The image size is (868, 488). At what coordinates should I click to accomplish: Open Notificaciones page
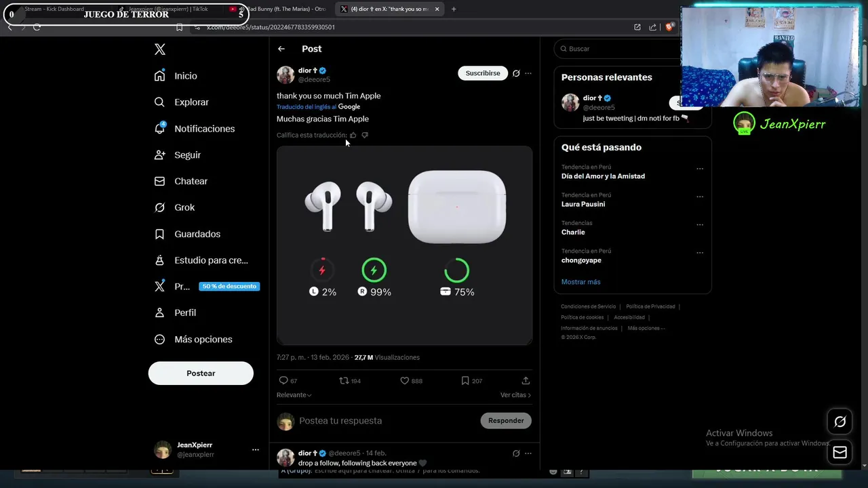(194, 129)
